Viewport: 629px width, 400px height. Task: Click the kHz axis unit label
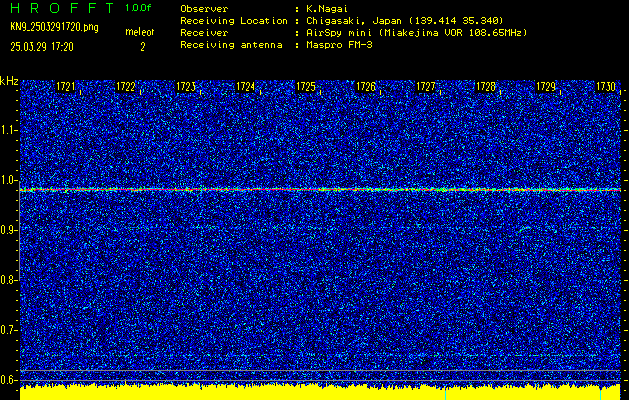[x=9, y=81]
